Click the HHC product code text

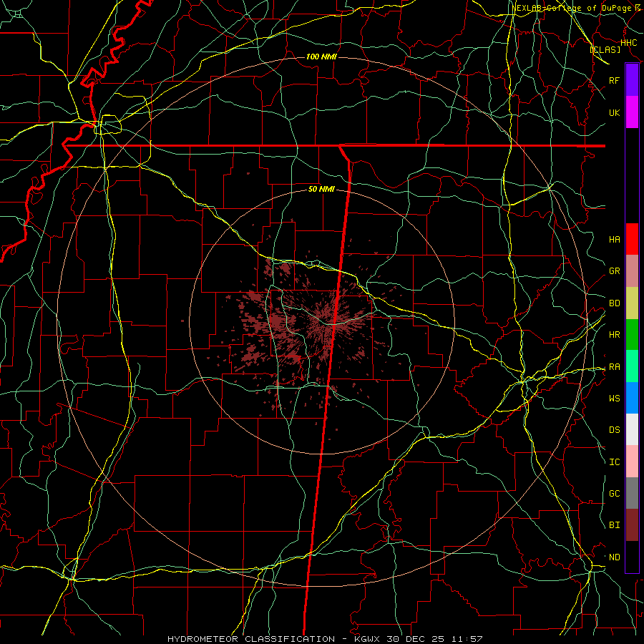(628, 43)
